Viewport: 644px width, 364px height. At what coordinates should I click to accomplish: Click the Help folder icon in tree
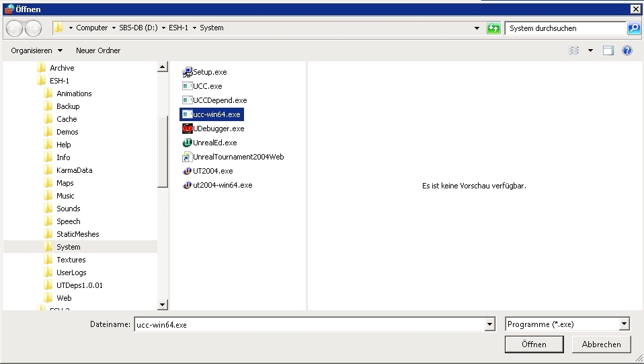point(48,144)
